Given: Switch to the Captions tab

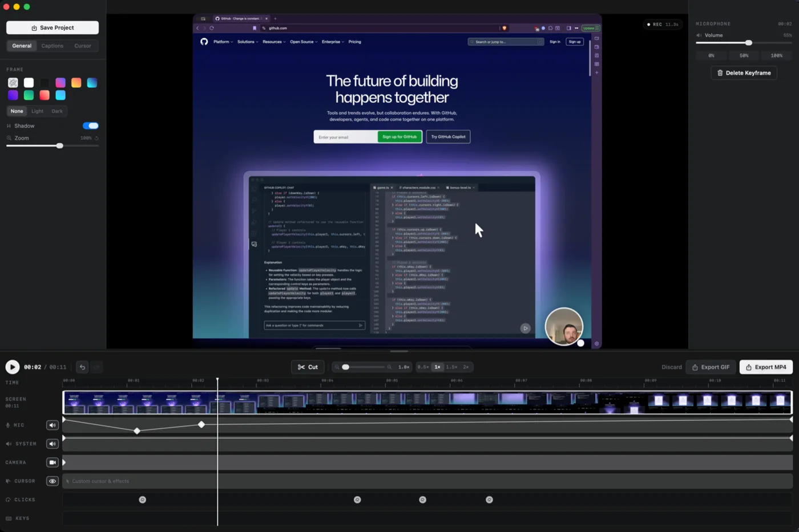Looking at the screenshot, I should (53, 46).
